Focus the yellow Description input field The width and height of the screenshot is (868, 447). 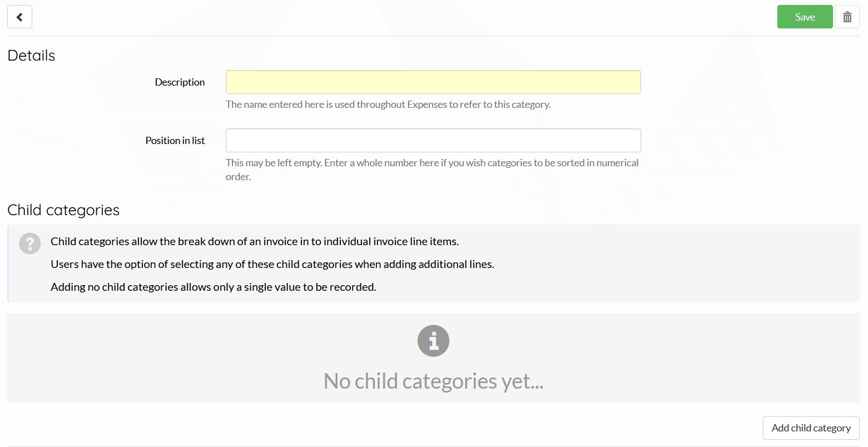[433, 82]
